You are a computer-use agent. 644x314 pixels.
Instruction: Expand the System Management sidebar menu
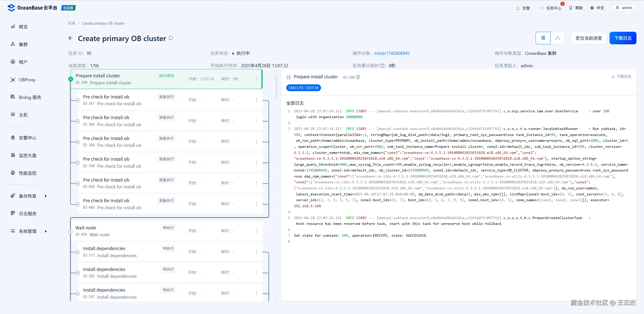point(28,231)
